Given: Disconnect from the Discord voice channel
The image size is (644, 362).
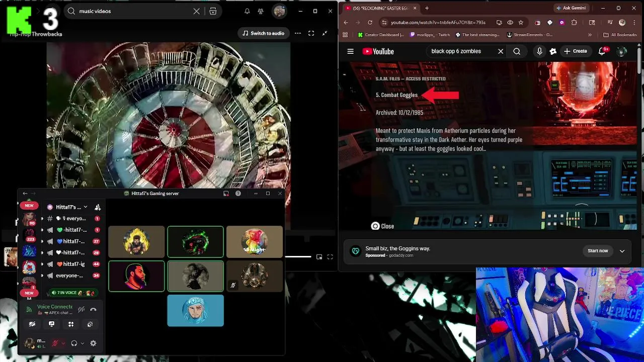Looking at the screenshot, I should (x=93, y=310).
